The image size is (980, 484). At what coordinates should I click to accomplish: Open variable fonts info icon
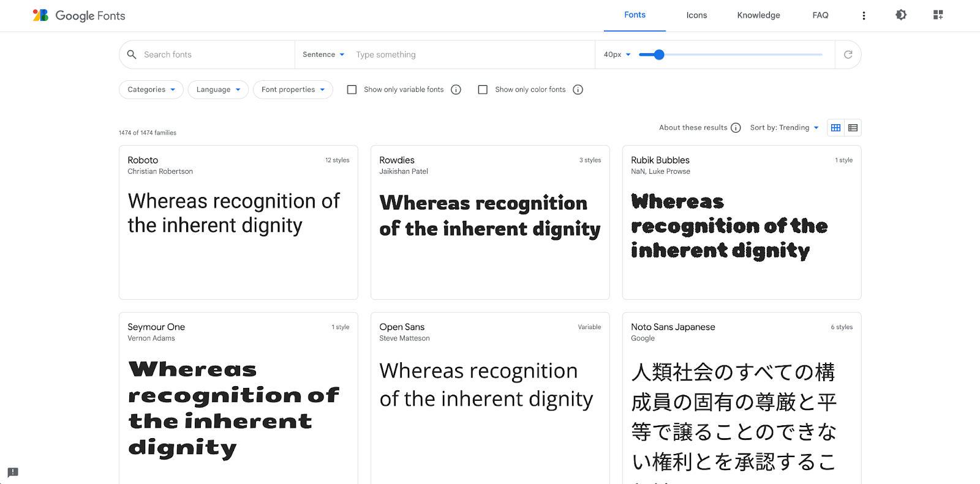(x=456, y=89)
